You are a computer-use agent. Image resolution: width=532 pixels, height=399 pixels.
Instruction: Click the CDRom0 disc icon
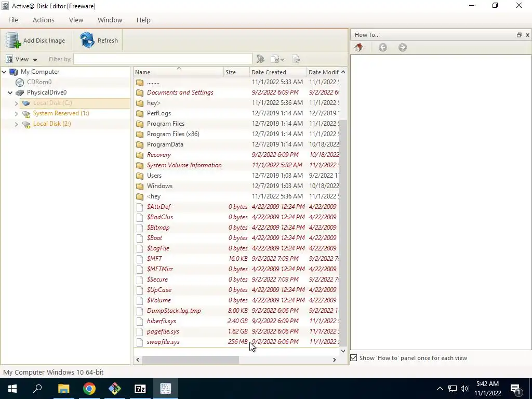tap(20, 82)
